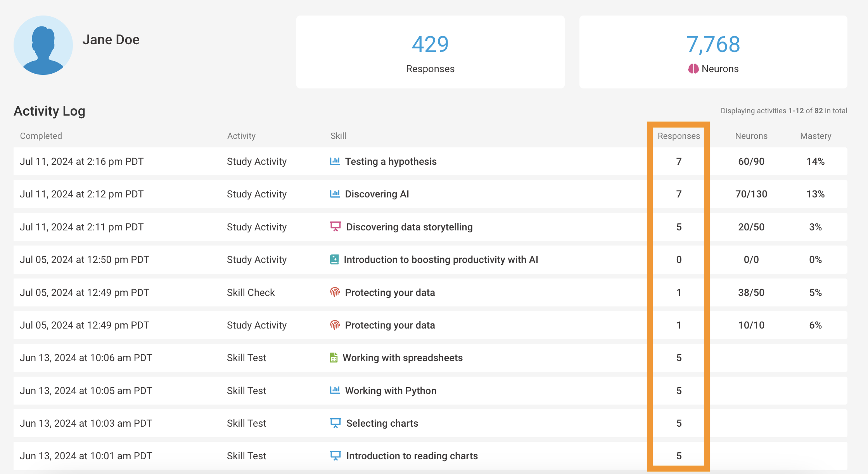Click the Skill Check activity label
The width and height of the screenshot is (868, 474).
tap(251, 292)
